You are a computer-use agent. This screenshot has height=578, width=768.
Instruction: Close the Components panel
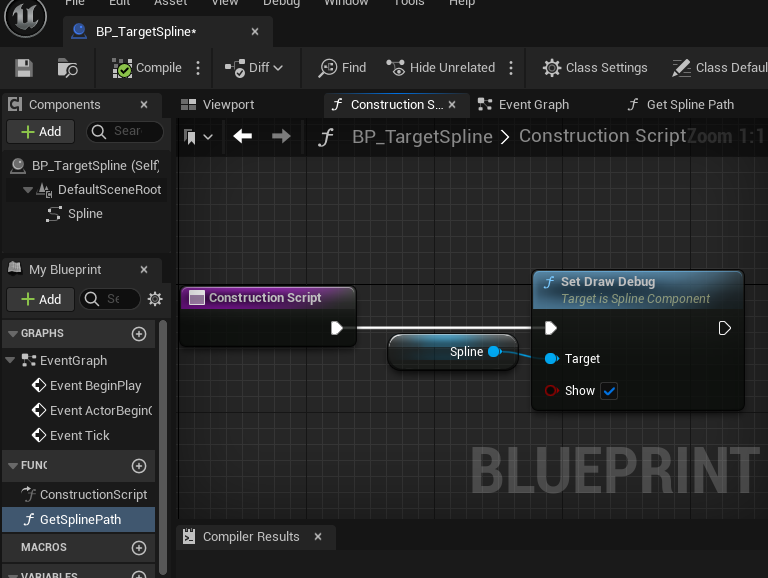(x=144, y=104)
